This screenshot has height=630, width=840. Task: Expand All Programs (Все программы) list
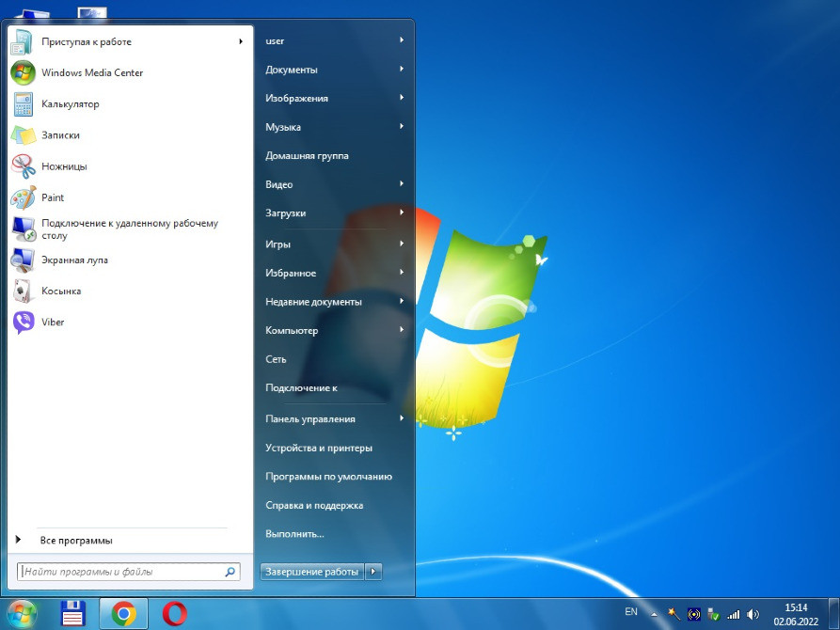pyautogui.click(x=75, y=541)
